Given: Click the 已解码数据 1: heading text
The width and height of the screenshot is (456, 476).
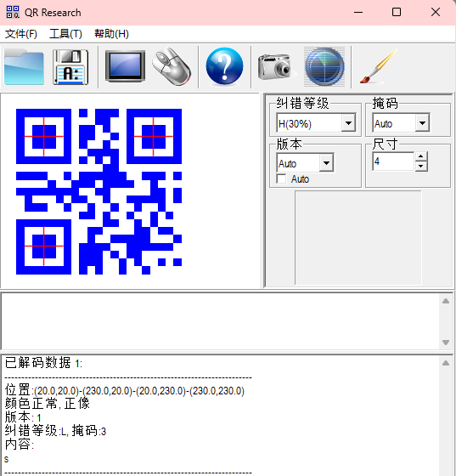Looking at the screenshot, I should (x=43, y=362).
